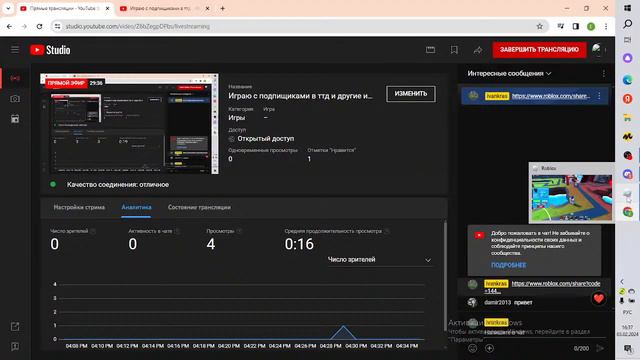640x360 pixels.
Task: Click the live stream preview thumbnail
Action: pyautogui.click(x=129, y=124)
